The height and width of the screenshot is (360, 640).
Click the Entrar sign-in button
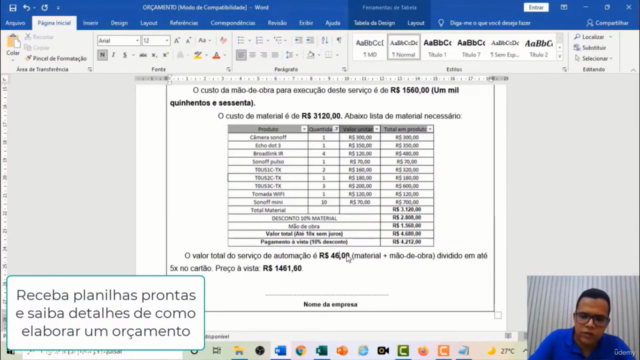536,7
